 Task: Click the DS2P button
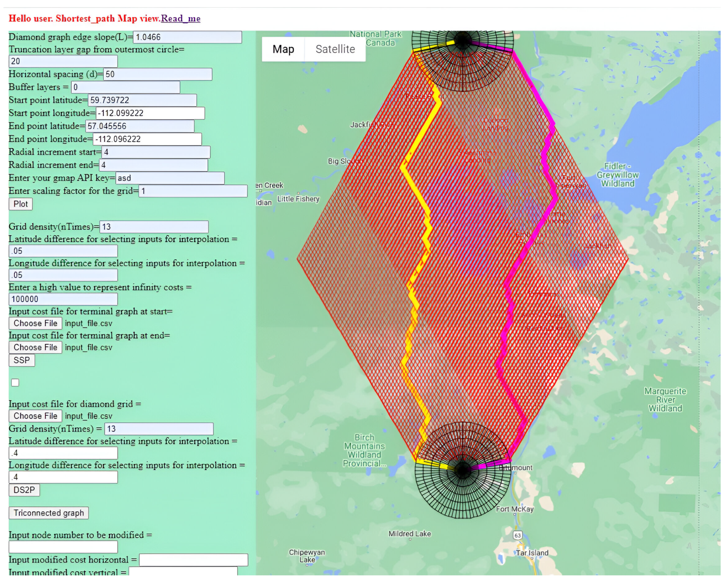[24, 490]
